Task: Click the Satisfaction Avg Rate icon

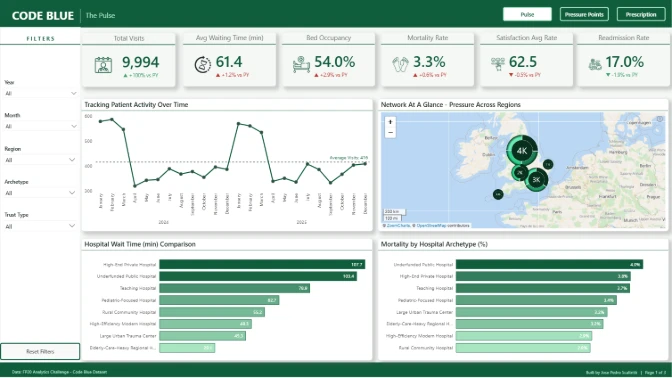Action: [x=498, y=64]
